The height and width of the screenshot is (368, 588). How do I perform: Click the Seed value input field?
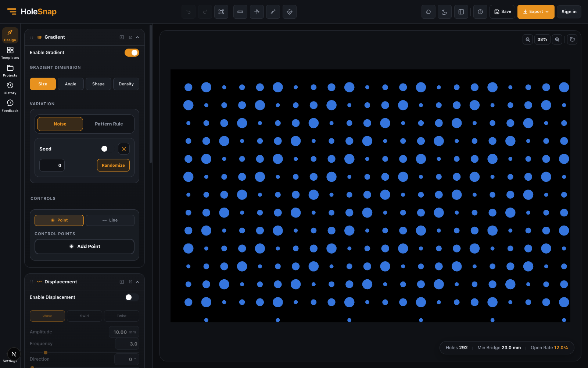click(x=52, y=165)
